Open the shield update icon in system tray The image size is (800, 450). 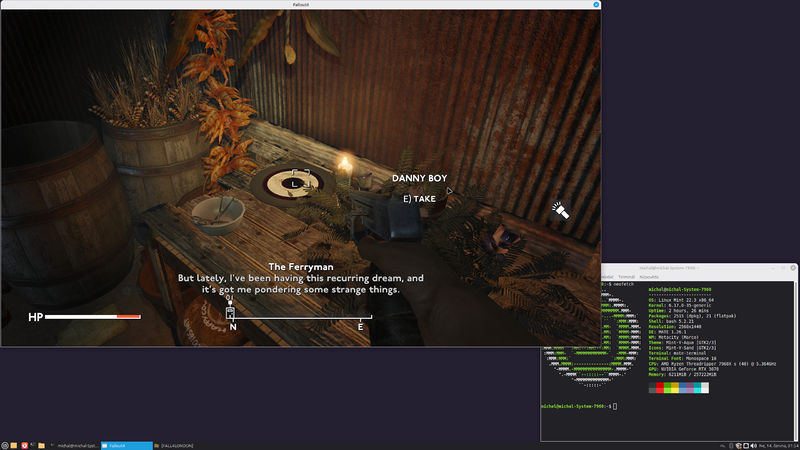[738, 446]
